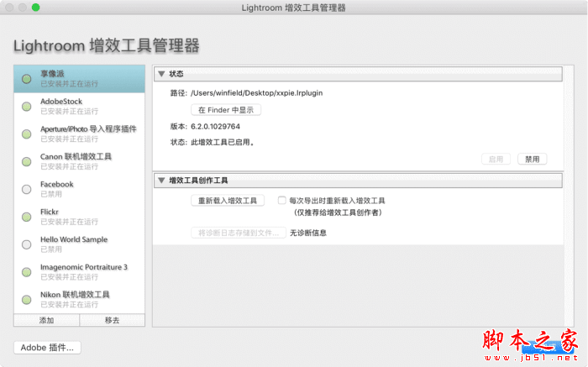Click the 禁用 button
The height and width of the screenshot is (367, 588).
point(532,159)
